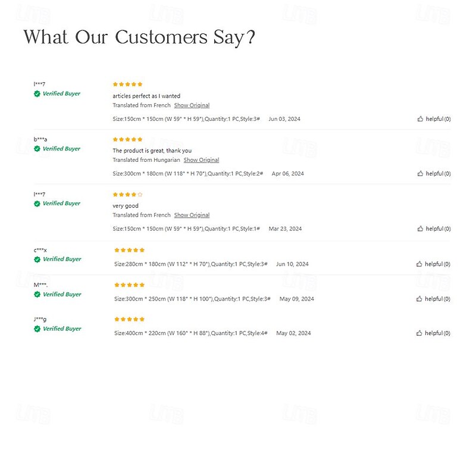This screenshot has width=476, height=476.
Task: Click verified badge icon next to b***a
Action: (37, 149)
